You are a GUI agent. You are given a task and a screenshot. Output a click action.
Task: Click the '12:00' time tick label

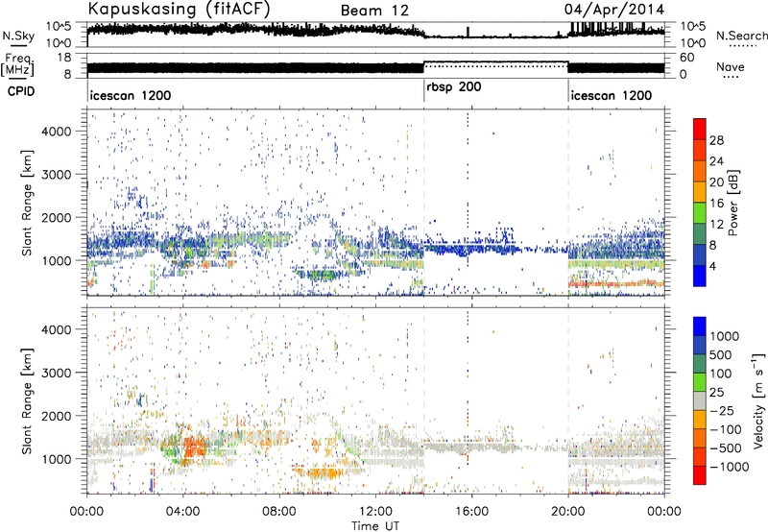click(x=375, y=512)
